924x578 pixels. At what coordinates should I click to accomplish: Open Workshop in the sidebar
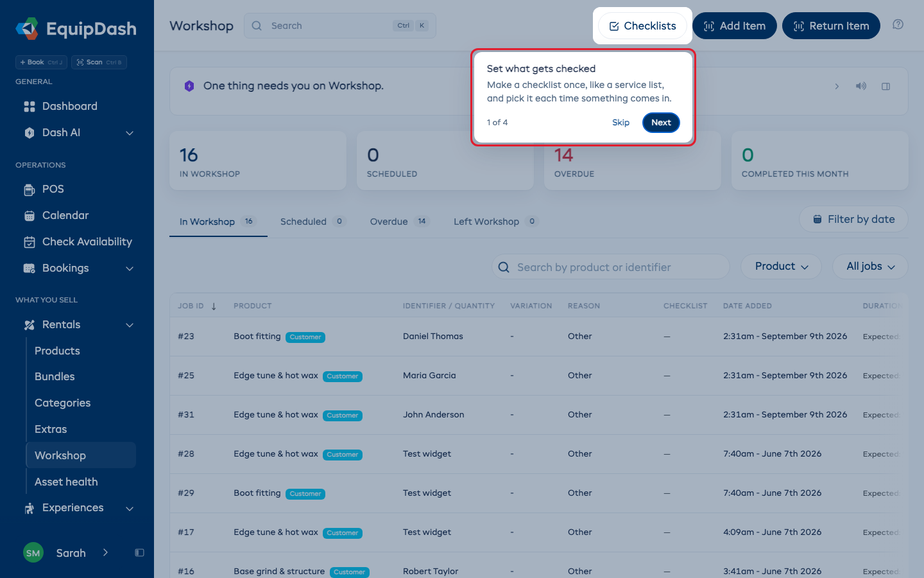(81, 455)
